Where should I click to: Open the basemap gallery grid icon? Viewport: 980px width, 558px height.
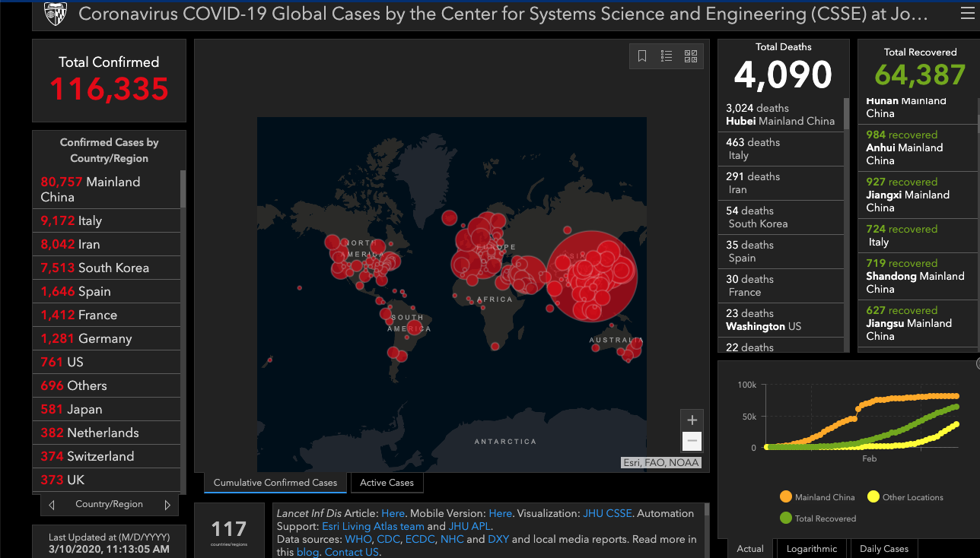[x=691, y=56]
